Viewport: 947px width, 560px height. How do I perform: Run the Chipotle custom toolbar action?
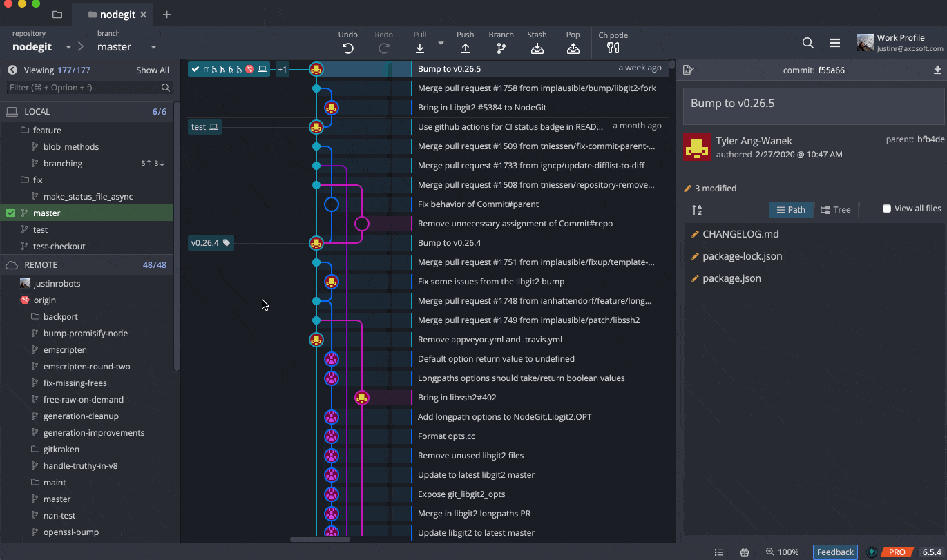tap(613, 48)
